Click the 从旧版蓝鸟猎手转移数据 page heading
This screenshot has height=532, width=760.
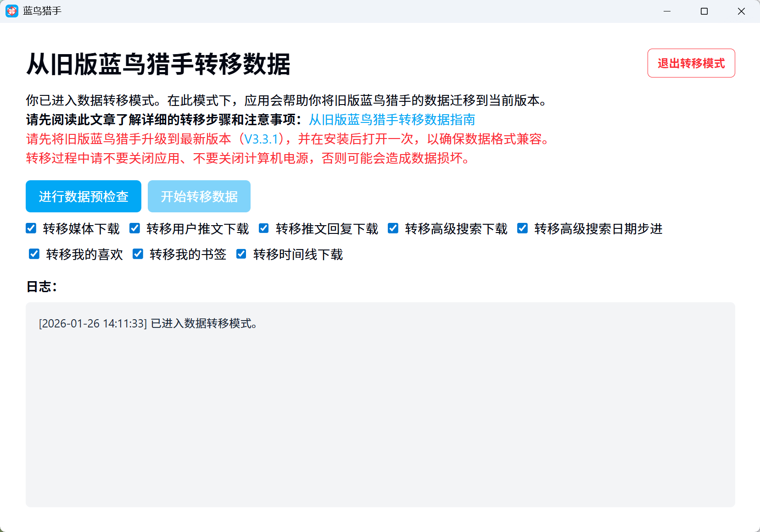[158, 64]
